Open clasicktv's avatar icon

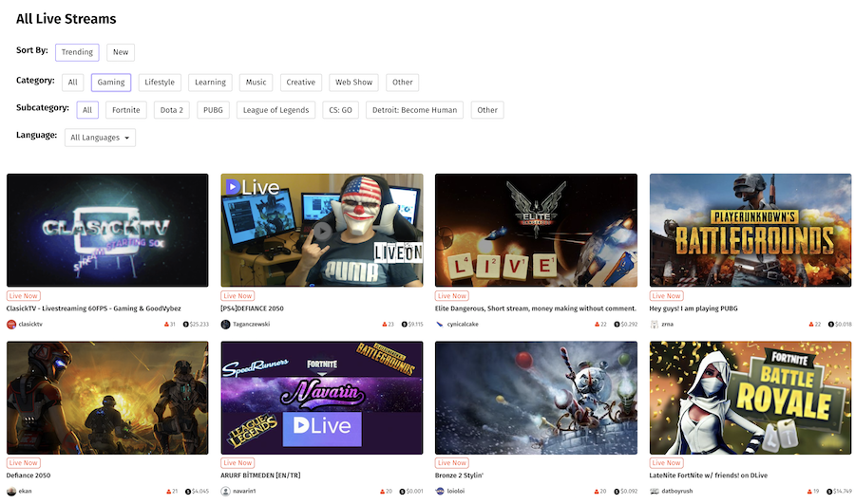(x=10, y=325)
